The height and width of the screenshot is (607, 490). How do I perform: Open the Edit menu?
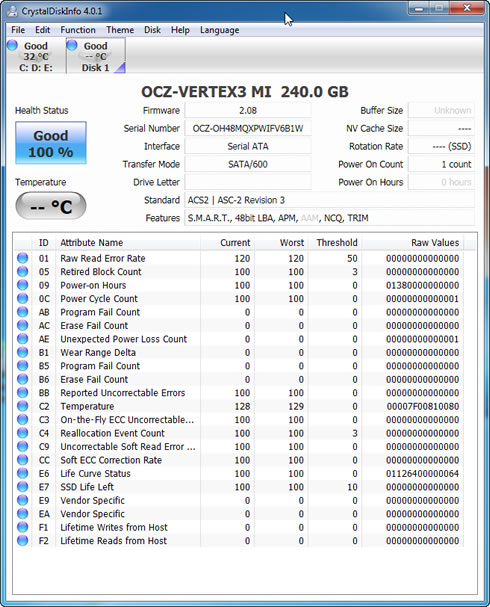pos(43,30)
